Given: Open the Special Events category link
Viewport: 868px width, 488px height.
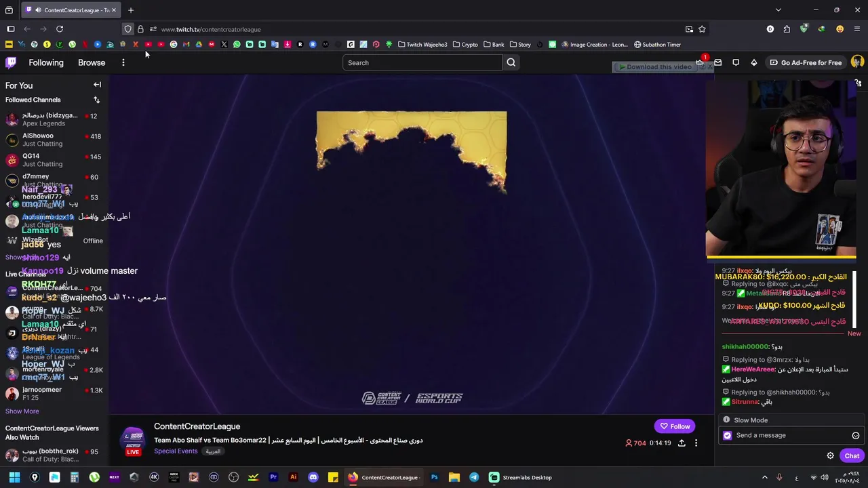Looking at the screenshot, I should pos(176,451).
